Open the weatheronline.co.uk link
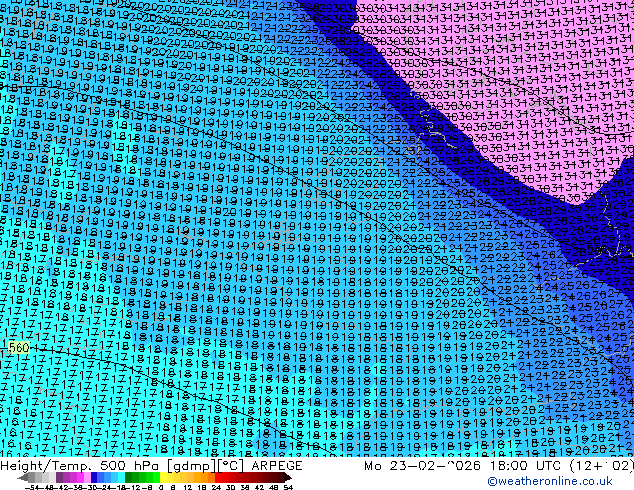The image size is (634, 490). point(549,481)
